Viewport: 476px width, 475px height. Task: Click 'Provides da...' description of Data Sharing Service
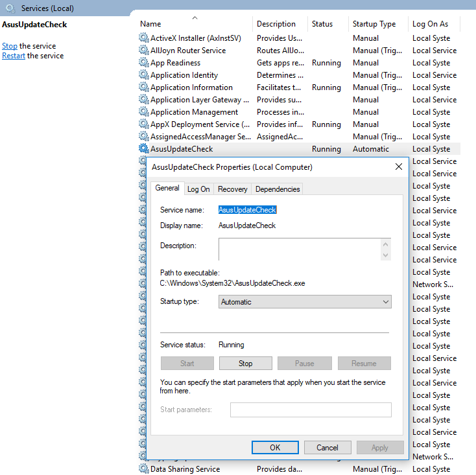click(x=280, y=469)
